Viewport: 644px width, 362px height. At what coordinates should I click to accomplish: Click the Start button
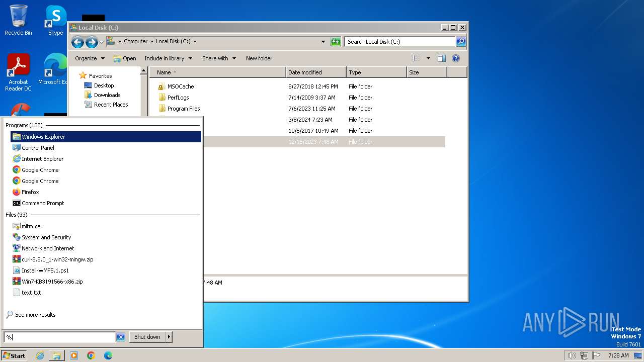tap(14, 355)
